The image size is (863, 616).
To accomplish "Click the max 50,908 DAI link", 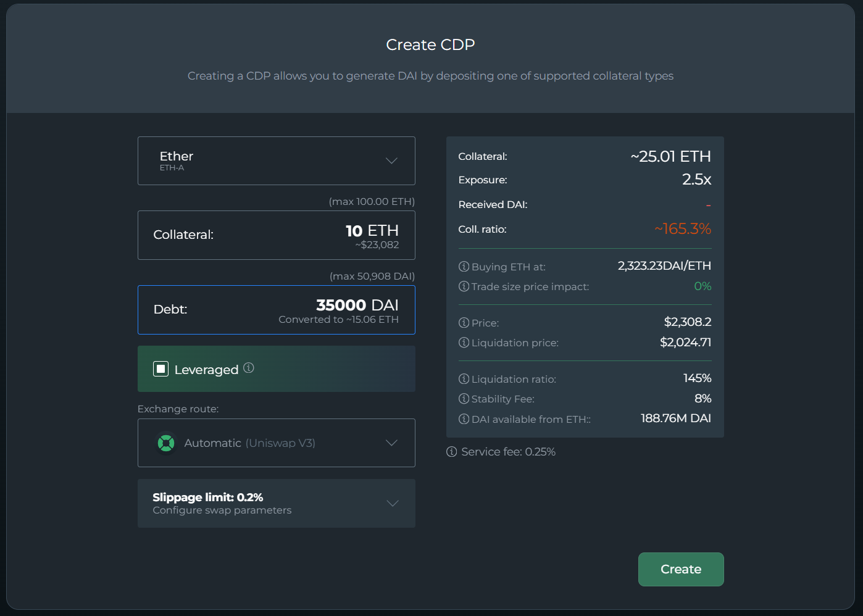I will [372, 277].
